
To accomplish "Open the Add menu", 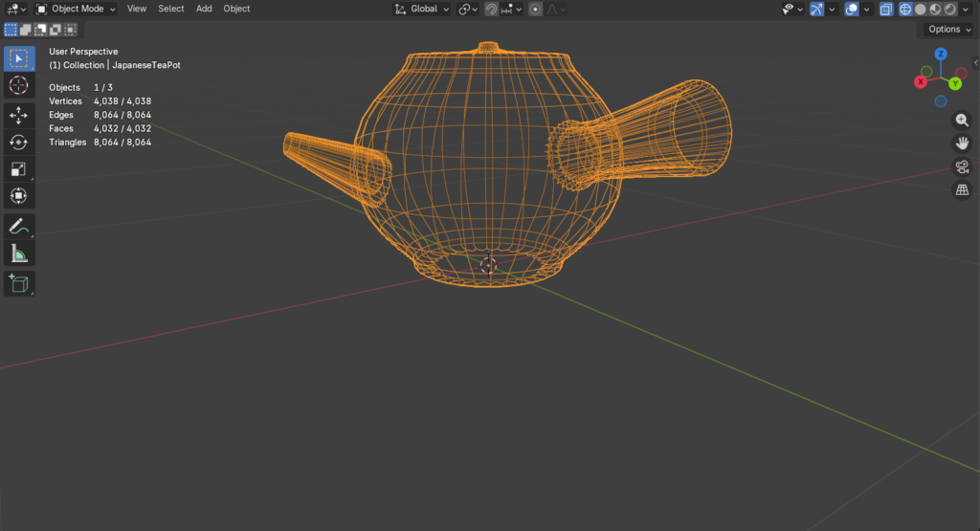I will click(x=204, y=9).
